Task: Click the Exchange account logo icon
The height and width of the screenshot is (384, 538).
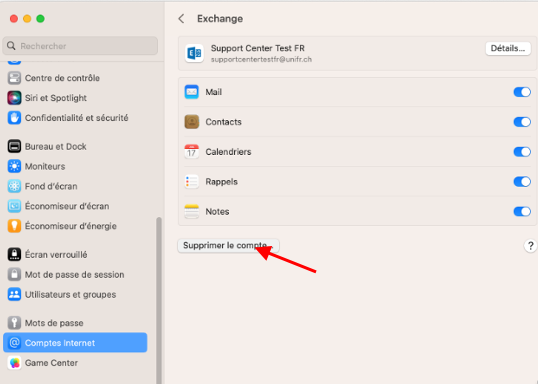Action: point(194,53)
